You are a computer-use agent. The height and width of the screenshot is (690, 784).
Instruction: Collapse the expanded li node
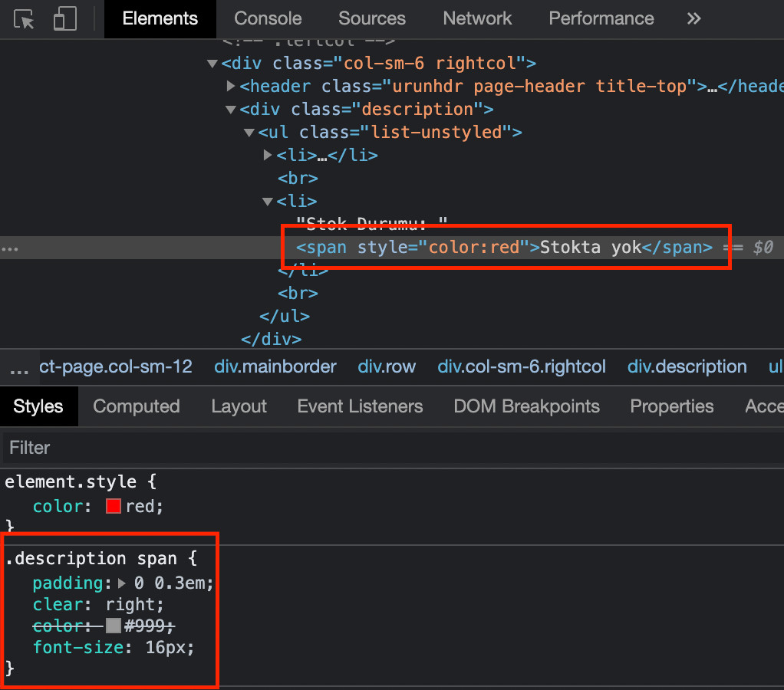pyautogui.click(x=268, y=202)
